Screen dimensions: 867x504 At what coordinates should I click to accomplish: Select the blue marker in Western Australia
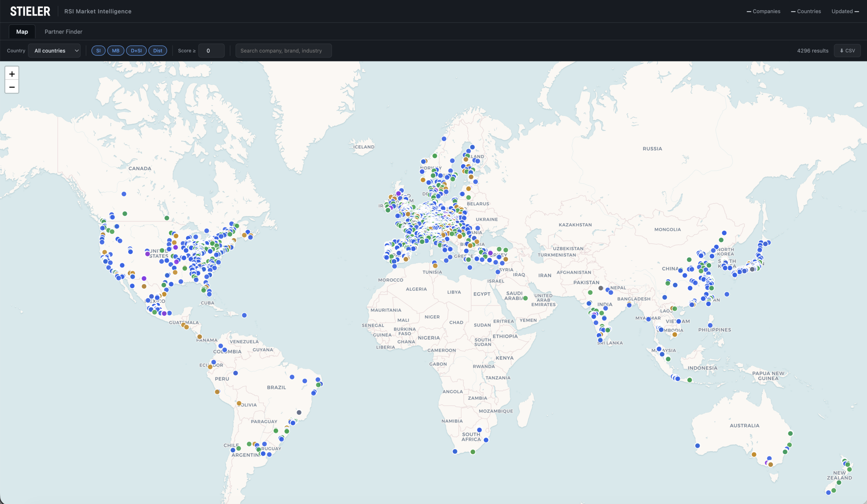[x=697, y=445]
